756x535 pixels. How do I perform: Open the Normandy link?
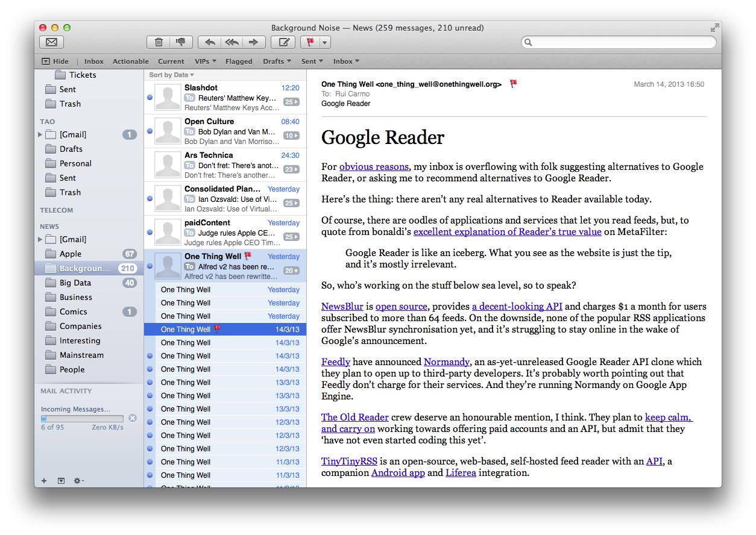(x=447, y=362)
